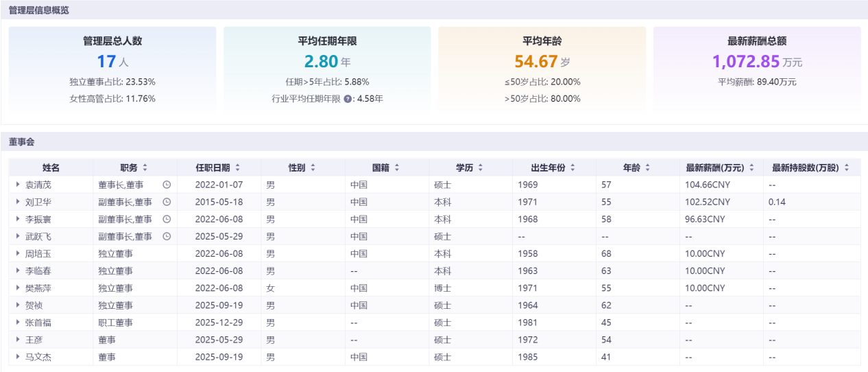Open the history clock icon for 李振寰

(x=166, y=219)
